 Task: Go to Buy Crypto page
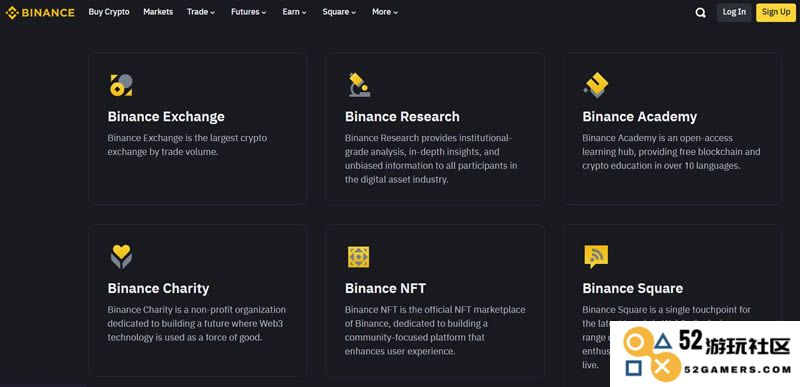coord(109,12)
